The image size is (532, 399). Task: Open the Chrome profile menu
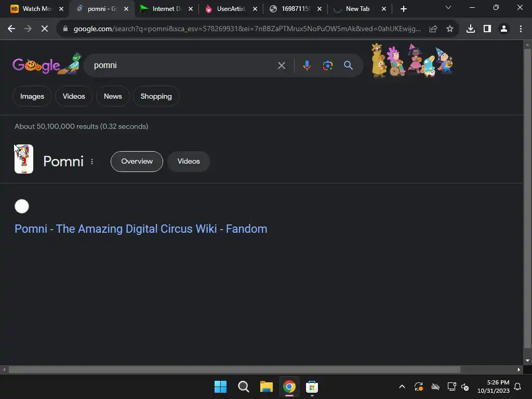pos(504,29)
